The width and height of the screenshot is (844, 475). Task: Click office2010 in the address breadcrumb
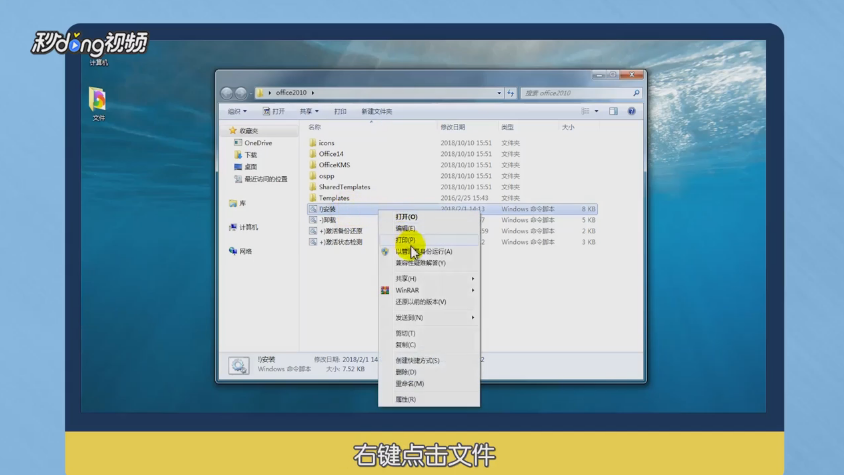(x=291, y=93)
